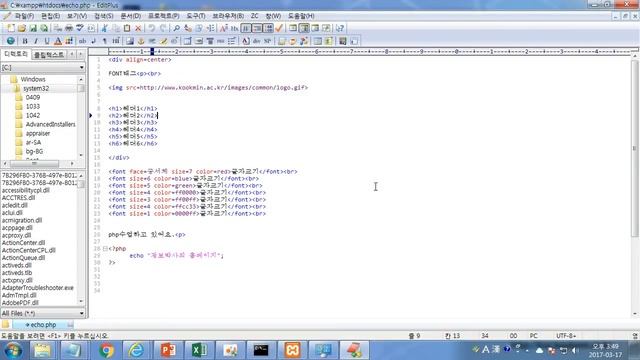
Task: Select the echo.php document tab
Action: 43,325
